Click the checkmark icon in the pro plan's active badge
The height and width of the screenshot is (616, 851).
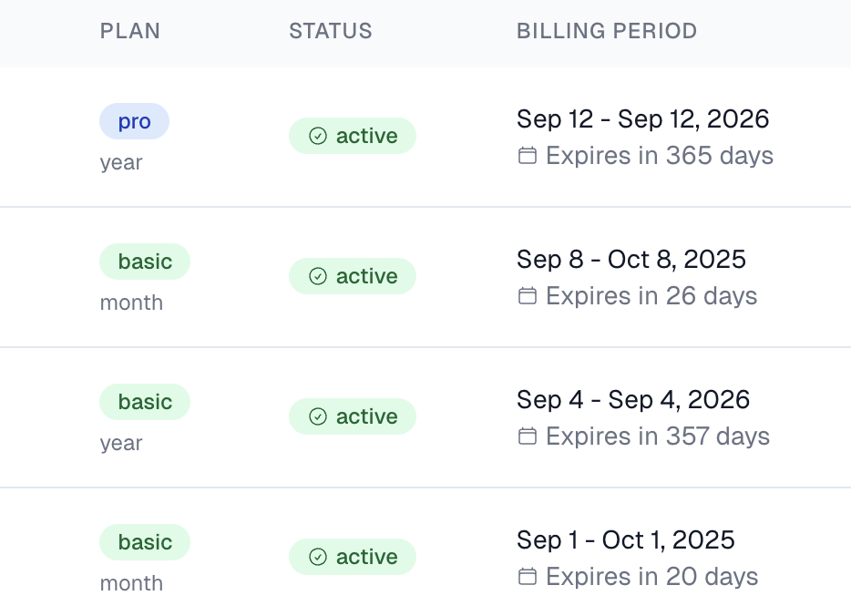coord(318,136)
